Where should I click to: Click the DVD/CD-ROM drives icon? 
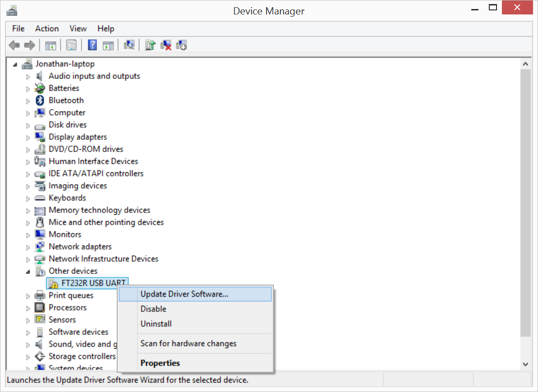tap(40, 149)
